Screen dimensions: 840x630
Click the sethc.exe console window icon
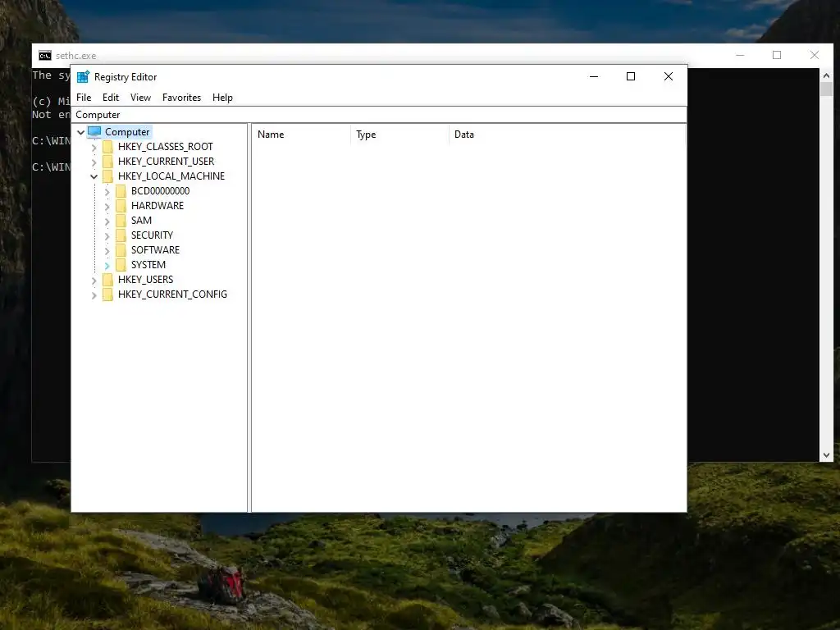click(x=45, y=56)
